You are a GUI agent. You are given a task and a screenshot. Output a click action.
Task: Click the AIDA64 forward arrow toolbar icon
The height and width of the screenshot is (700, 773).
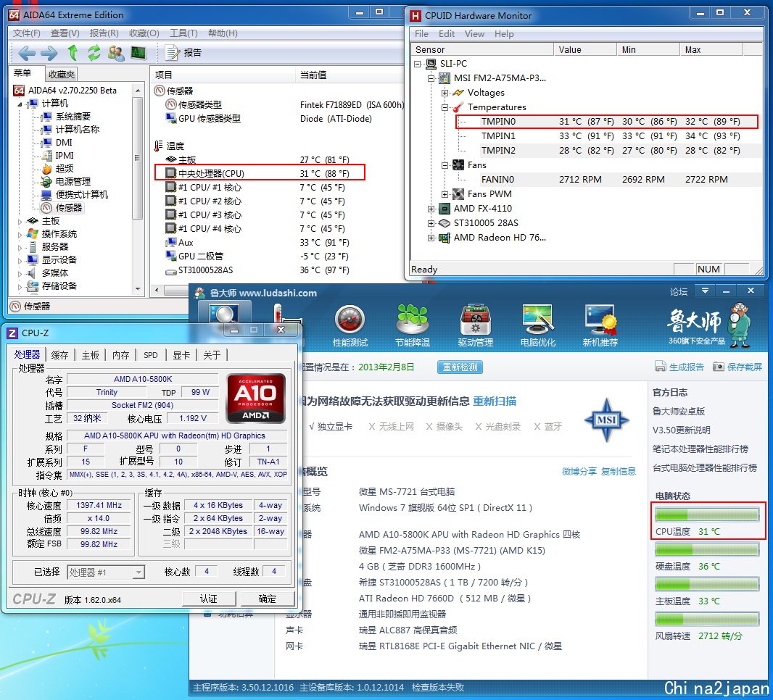(x=49, y=53)
